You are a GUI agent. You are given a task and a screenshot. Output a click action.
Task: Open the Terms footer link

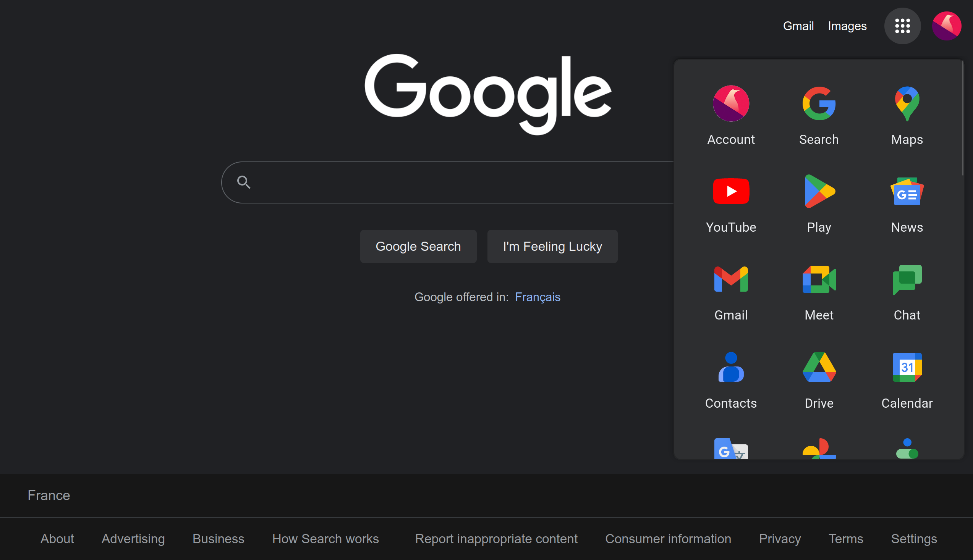(x=845, y=539)
